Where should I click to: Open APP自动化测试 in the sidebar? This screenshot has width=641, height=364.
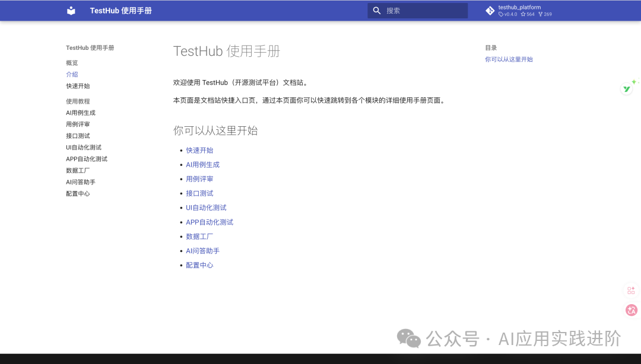(x=87, y=159)
